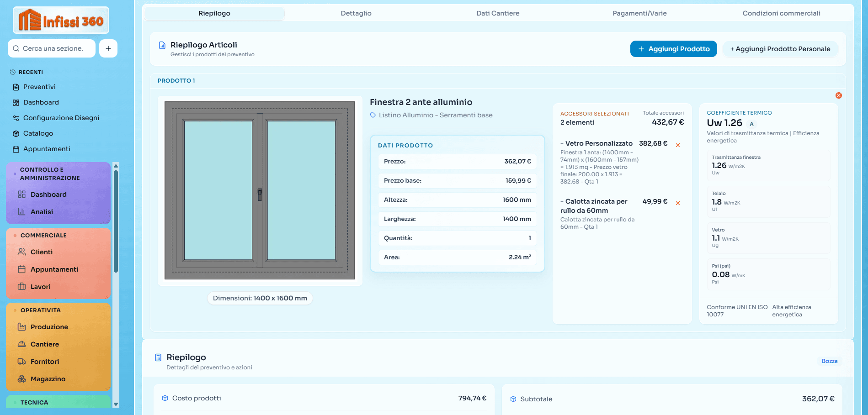868x415 pixels.
Task: Open Magazzino in Operativita section
Action: pyautogui.click(x=48, y=379)
